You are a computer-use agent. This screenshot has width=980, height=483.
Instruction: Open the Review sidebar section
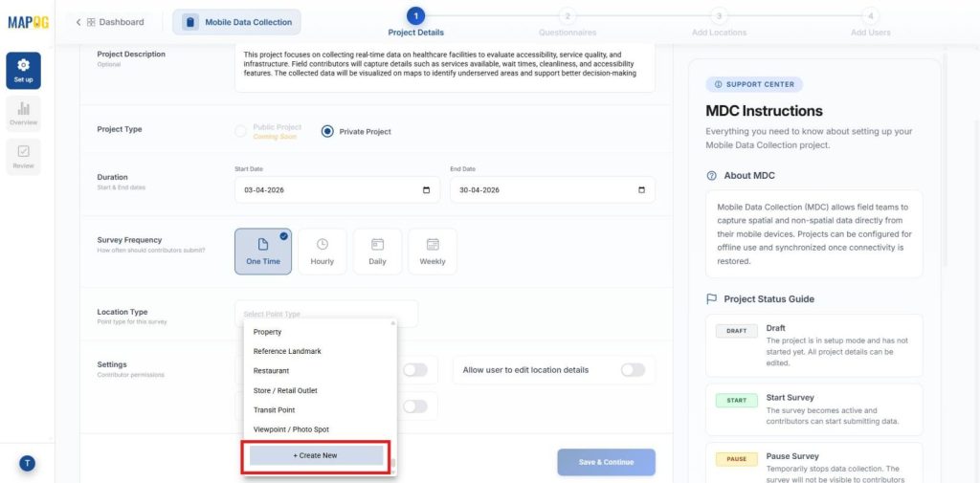coord(24,157)
